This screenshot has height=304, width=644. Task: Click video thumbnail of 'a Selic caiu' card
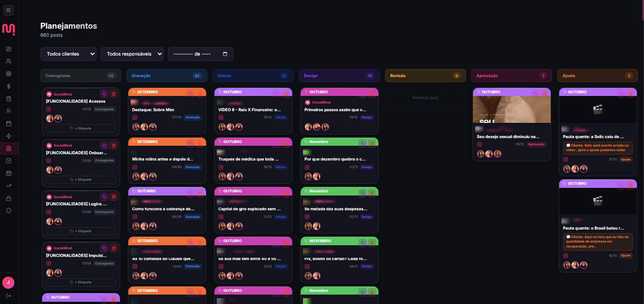[x=598, y=109]
